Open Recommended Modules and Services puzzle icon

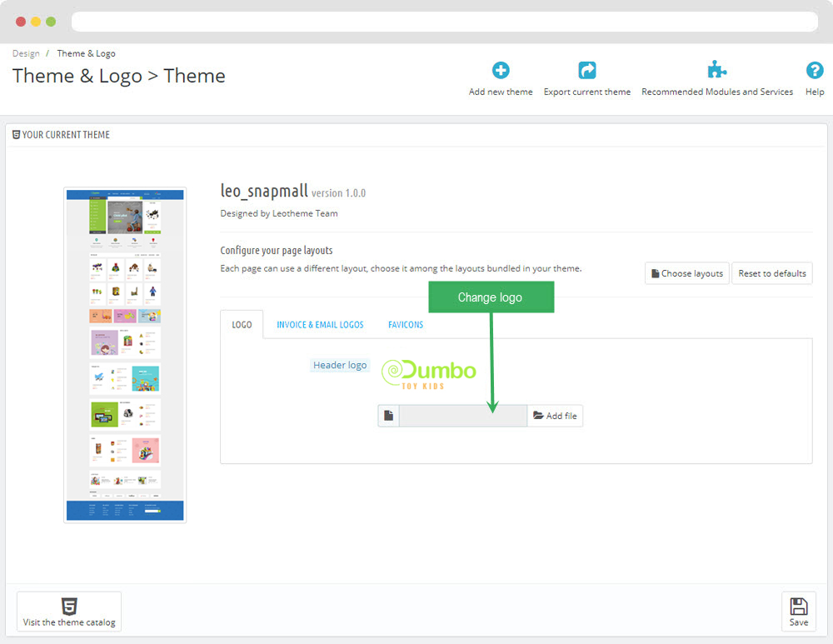pos(716,71)
